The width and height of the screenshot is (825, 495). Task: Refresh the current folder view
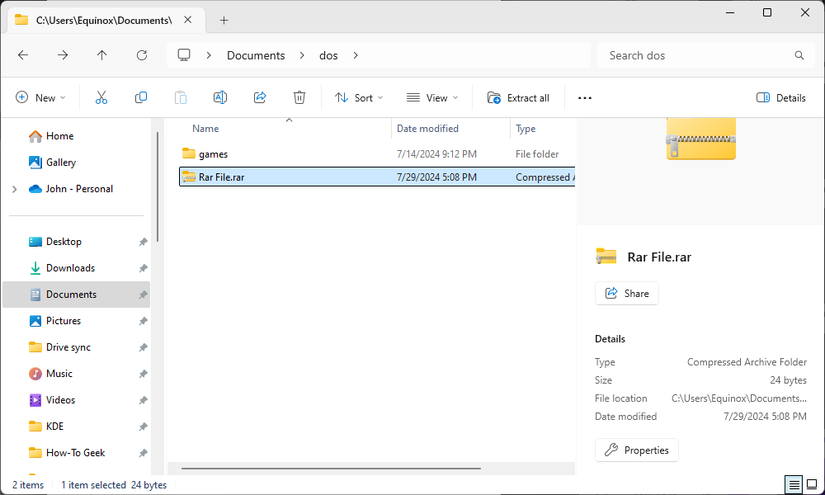pos(142,56)
